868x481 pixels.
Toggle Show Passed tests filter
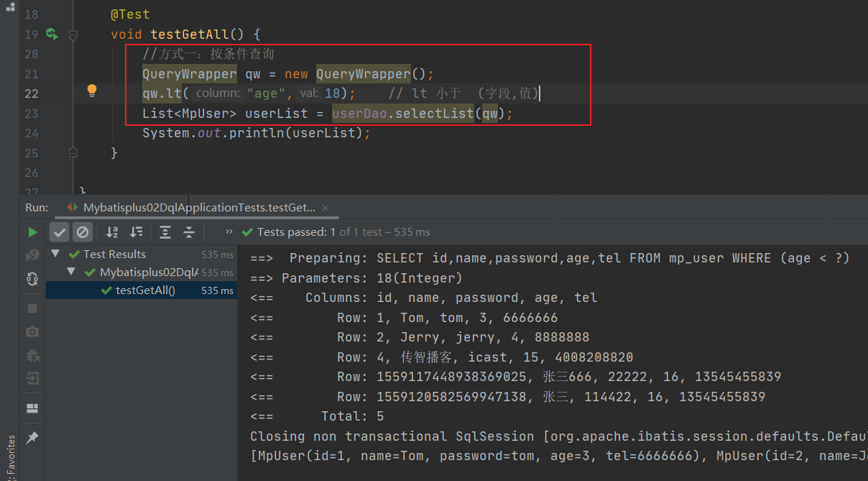60,232
